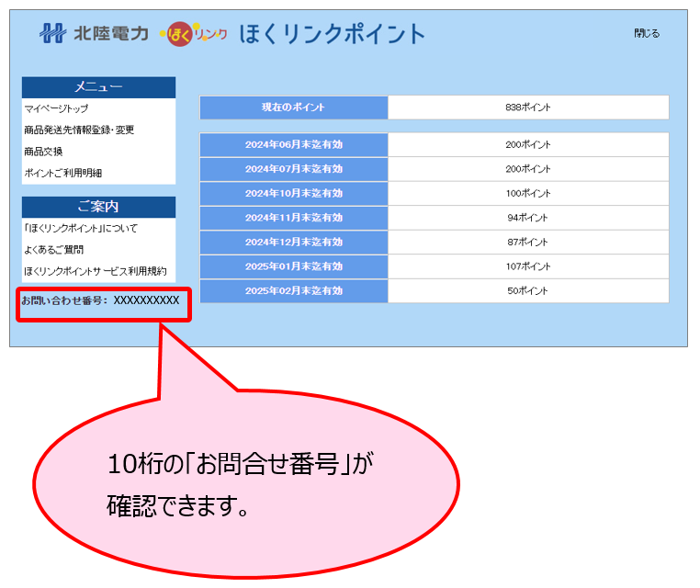Click the 2025年01月末迄有効 row label

point(294,266)
